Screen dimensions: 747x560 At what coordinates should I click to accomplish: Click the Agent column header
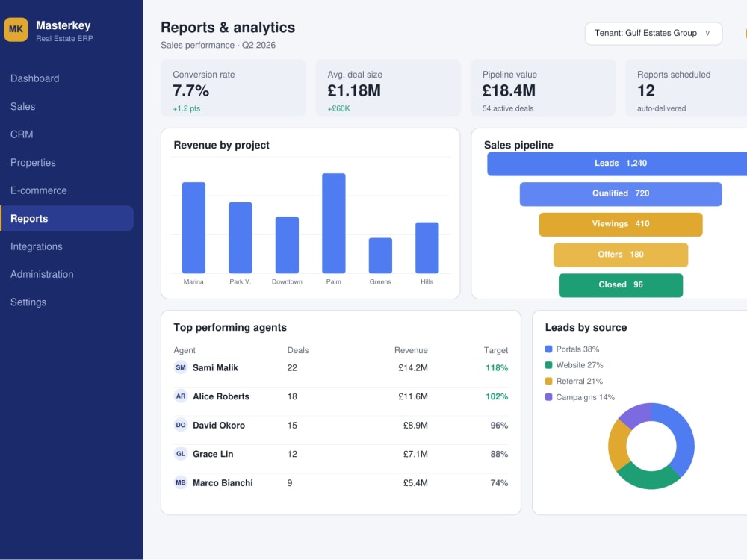[x=185, y=350]
